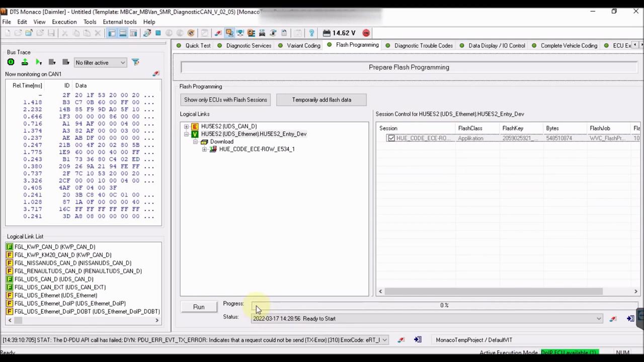Open the File menu

7,22
